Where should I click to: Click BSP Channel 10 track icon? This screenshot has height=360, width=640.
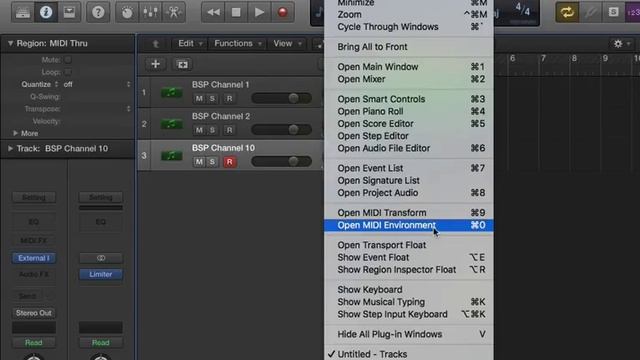pyautogui.click(x=171, y=156)
